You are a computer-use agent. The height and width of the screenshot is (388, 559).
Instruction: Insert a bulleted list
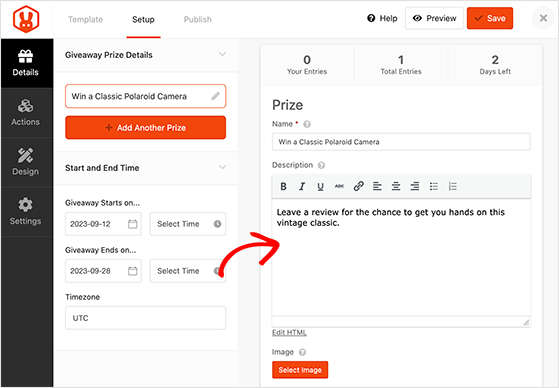[x=434, y=186]
